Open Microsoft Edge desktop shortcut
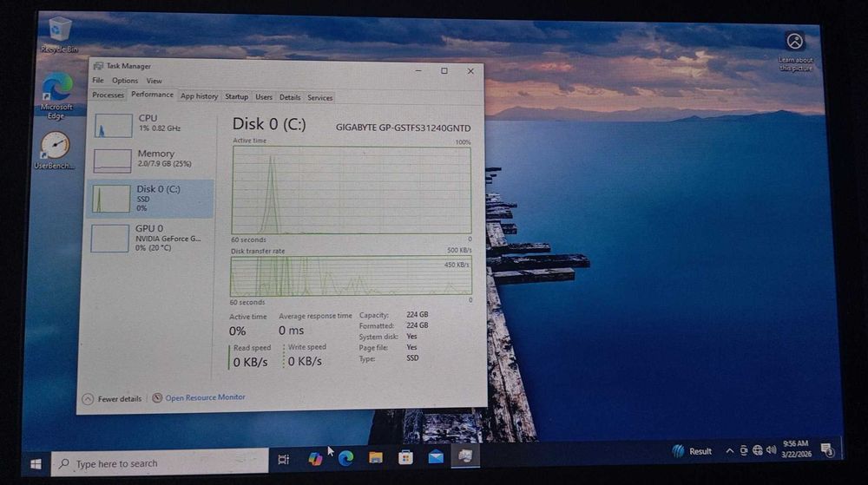868x485 pixels. (x=56, y=96)
